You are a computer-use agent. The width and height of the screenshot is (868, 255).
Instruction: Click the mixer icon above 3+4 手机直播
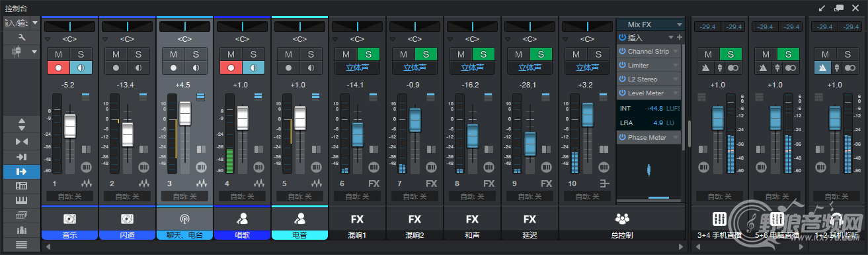click(719, 218)
